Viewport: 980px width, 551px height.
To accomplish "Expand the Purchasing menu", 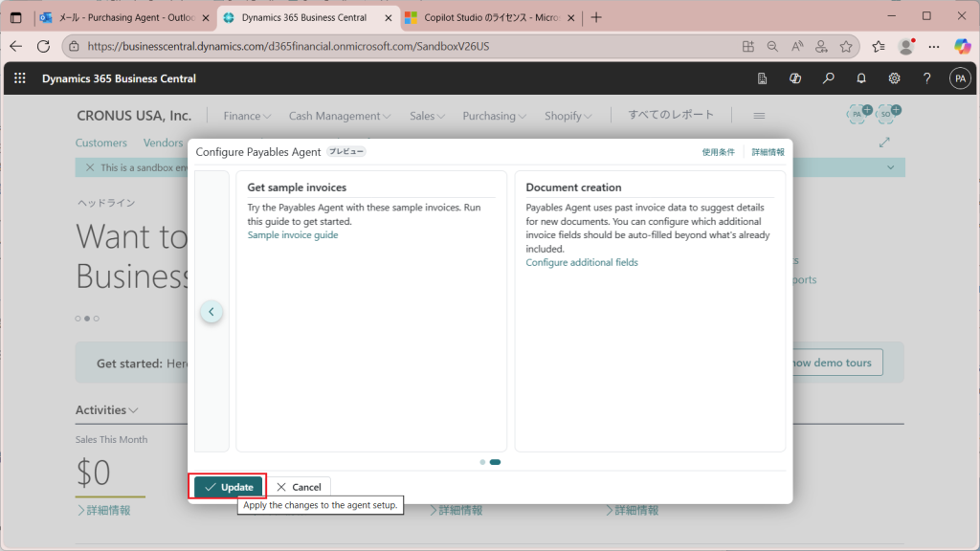I will point(495,116).
